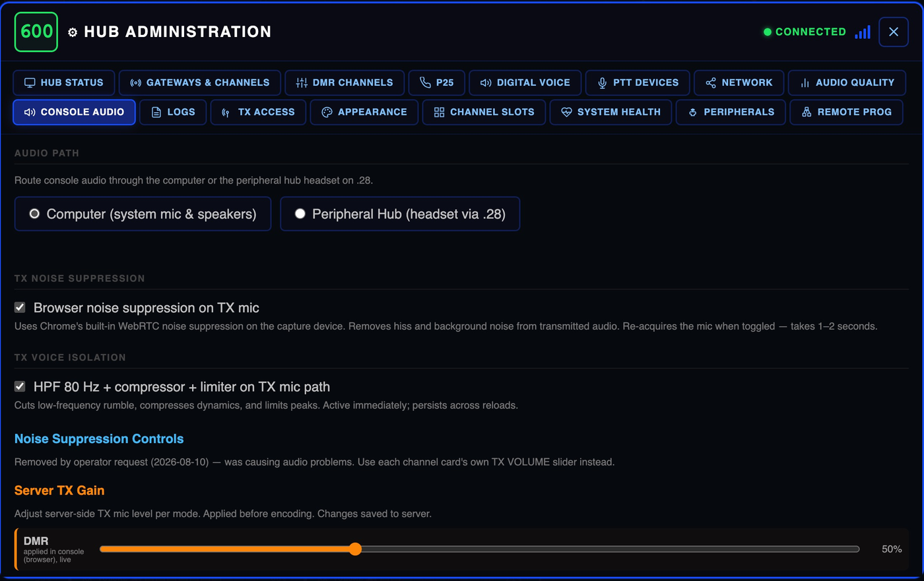
Task: Go to the DMR Channels tab
Action: pyautogui.click(x=345, y=83)
